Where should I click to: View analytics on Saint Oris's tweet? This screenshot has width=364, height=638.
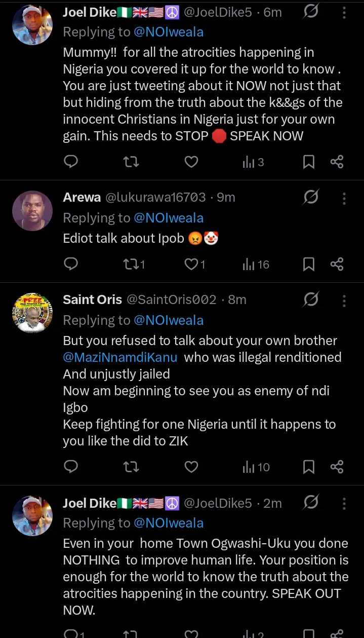point(256,467)
